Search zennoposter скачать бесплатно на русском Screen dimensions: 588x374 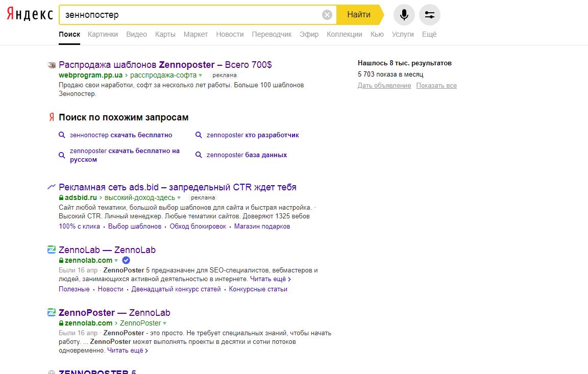(125, 155)
